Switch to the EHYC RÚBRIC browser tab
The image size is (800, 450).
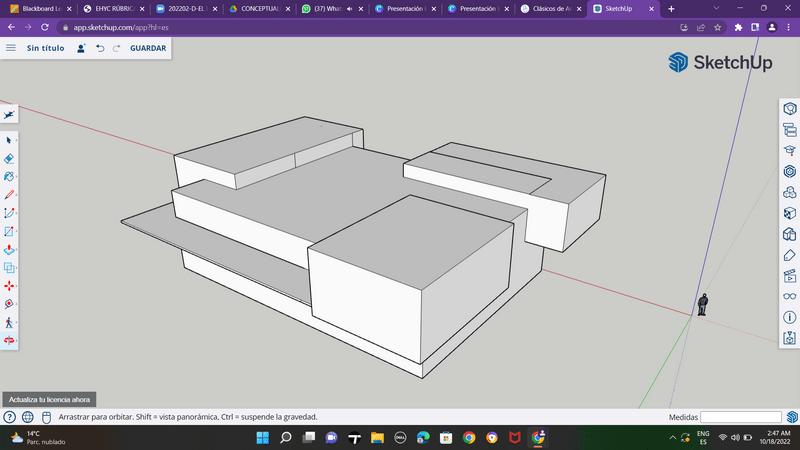click(114, 9)
